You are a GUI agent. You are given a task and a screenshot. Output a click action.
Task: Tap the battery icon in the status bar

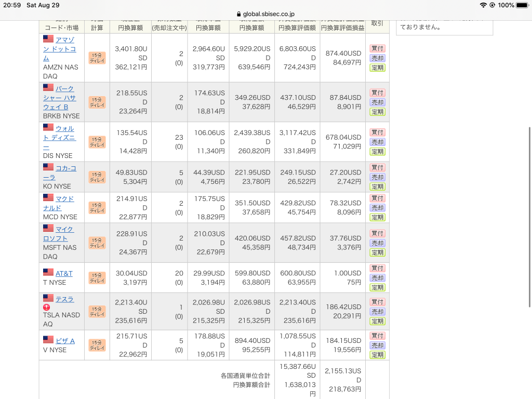click(x=523, y=5)
